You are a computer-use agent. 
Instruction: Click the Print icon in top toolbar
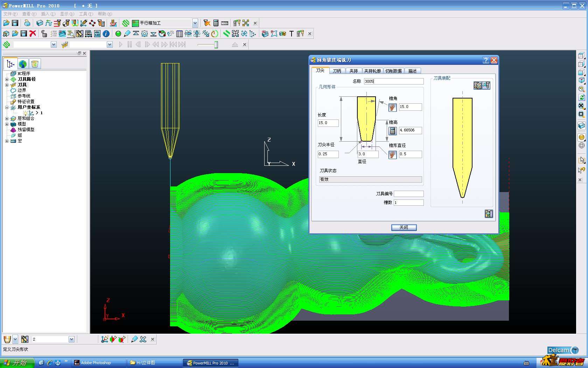coord(27,23)
